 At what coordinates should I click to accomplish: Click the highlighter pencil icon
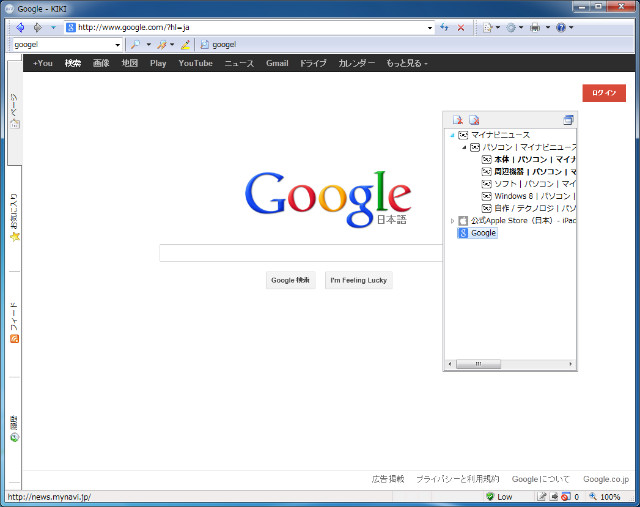(x=185, y=44)
